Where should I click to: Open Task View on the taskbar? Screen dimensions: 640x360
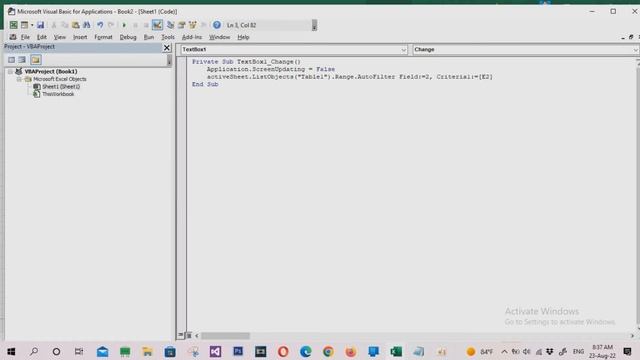[x=79, y=351]
